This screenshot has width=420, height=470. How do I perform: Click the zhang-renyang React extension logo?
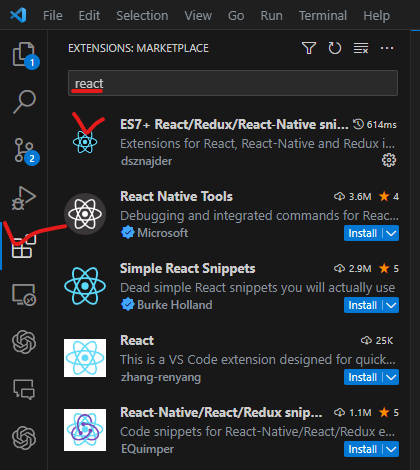tap(85, 358)
